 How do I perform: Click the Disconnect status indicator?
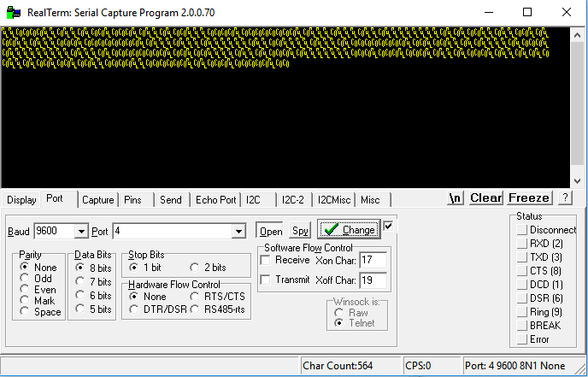click(x=522, y=230)
